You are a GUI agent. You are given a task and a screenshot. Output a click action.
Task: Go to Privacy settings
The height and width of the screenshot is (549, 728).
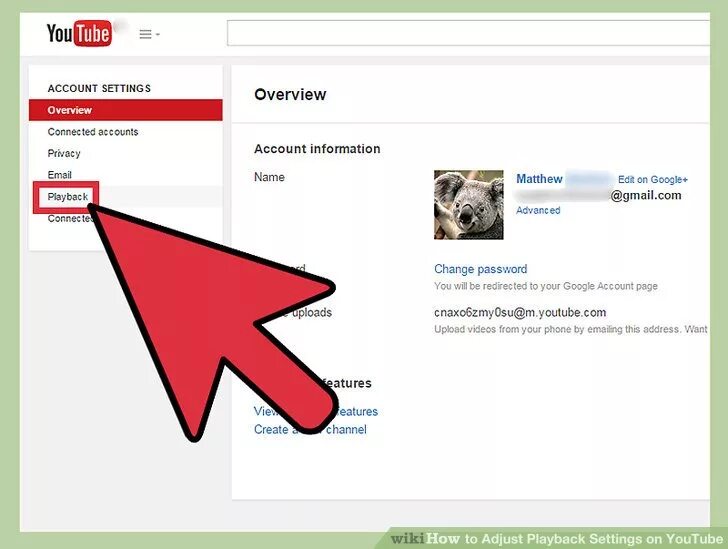coord(64,153)
